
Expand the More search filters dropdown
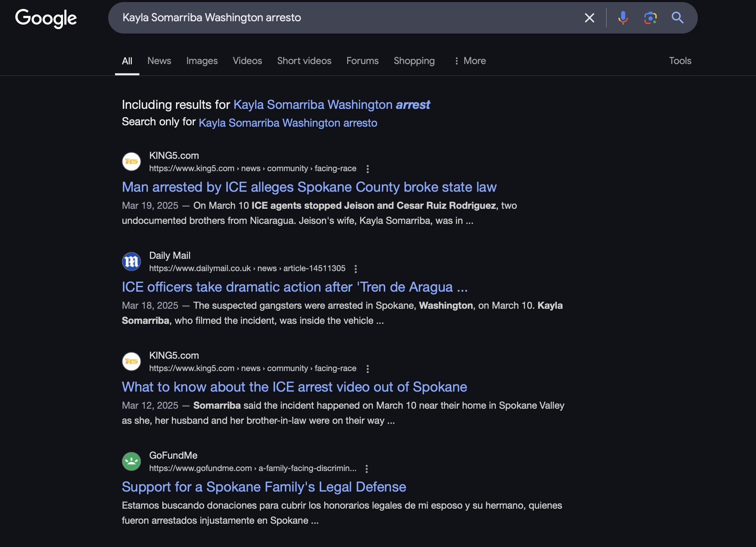[470, 61]
